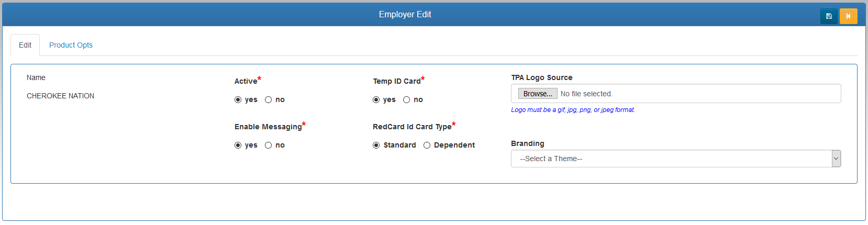Switch to the Product Opts tab

(x=71, y=45)
